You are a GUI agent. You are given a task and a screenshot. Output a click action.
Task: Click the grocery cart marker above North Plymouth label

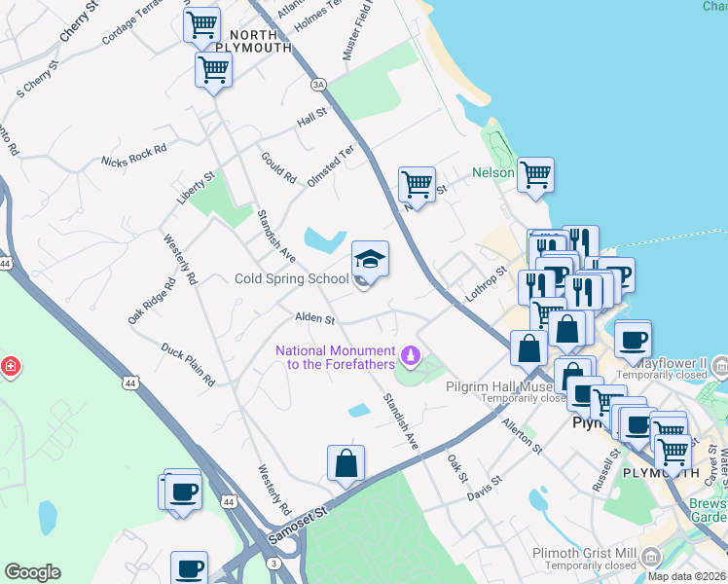point(202,26)
